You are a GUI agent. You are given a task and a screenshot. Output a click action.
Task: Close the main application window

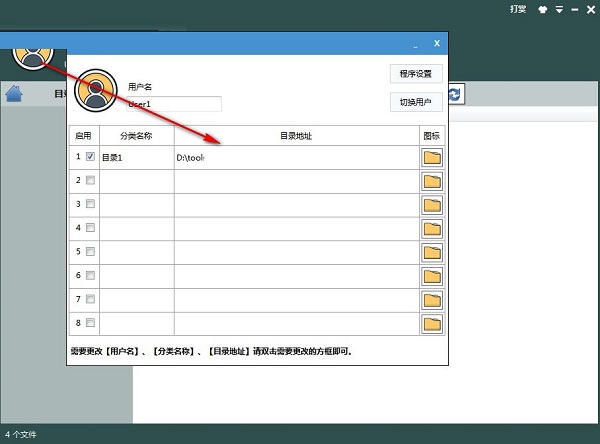591,10
